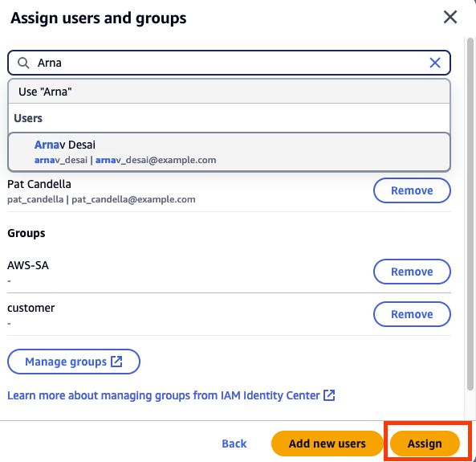
Task: Click the pat_candella@example.com email text
Action: pyautogui.click(x=133, y=199)
